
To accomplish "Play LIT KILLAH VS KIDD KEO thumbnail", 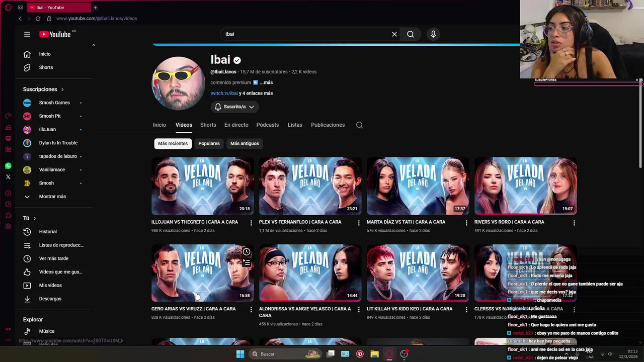I will pos(418,273).
